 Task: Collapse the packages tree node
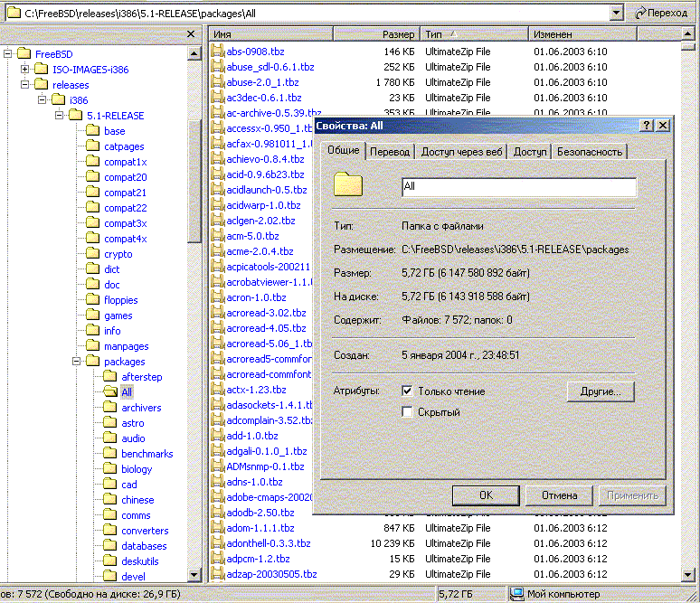click(x=76, y=361)
